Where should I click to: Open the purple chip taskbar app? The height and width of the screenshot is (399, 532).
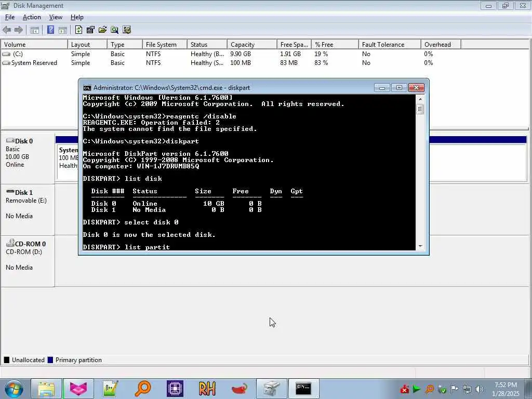[x=175, y=389]
